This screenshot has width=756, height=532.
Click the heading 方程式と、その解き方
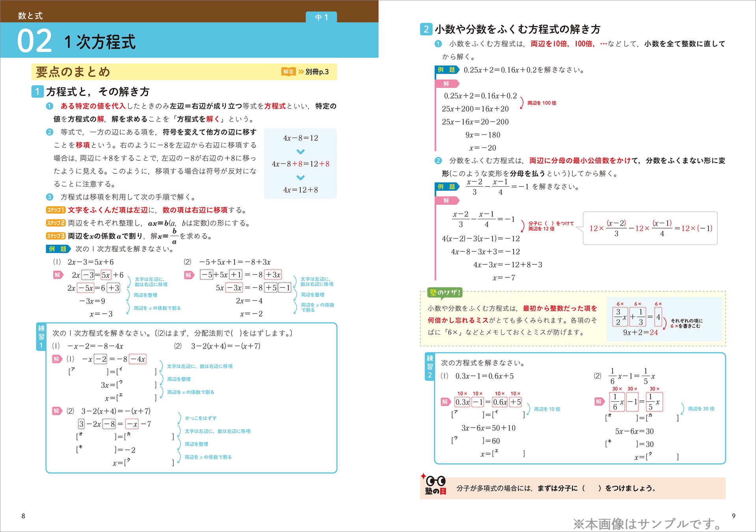98,91
